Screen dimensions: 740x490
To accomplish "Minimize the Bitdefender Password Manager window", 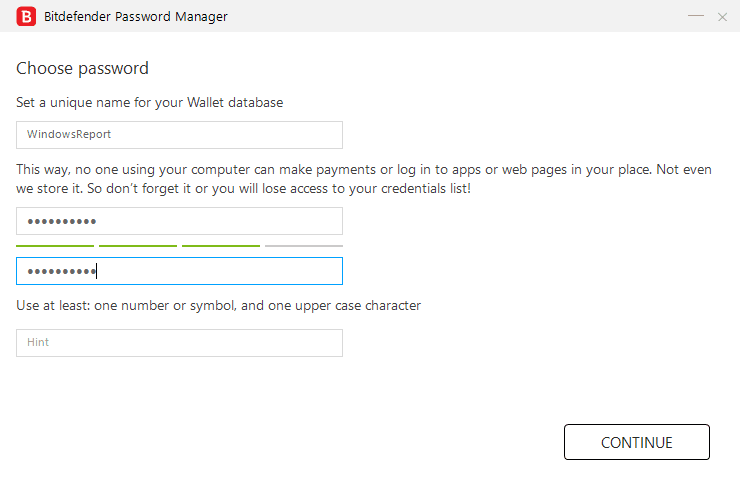I will (695, 16).
